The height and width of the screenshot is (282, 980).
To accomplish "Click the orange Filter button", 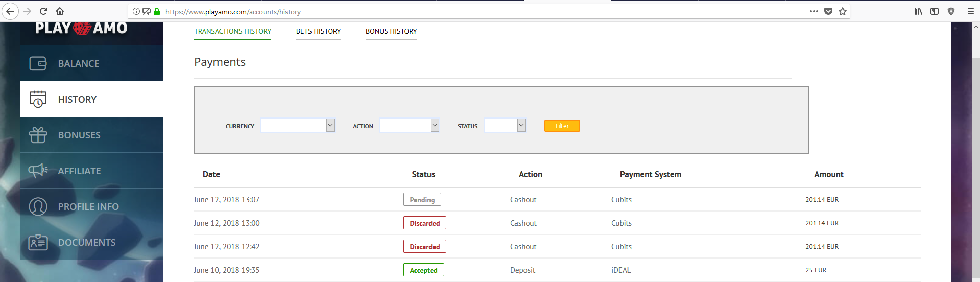I will pos(562,126).
